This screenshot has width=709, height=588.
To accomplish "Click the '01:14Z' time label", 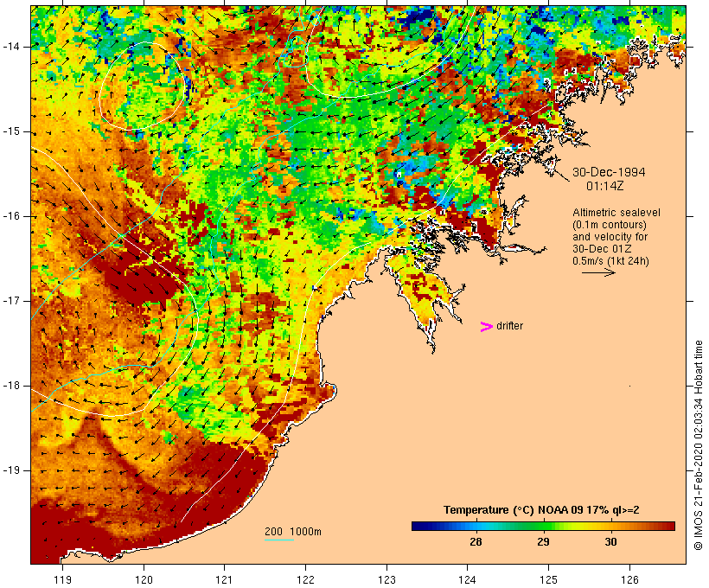I will tap(605, 186).
